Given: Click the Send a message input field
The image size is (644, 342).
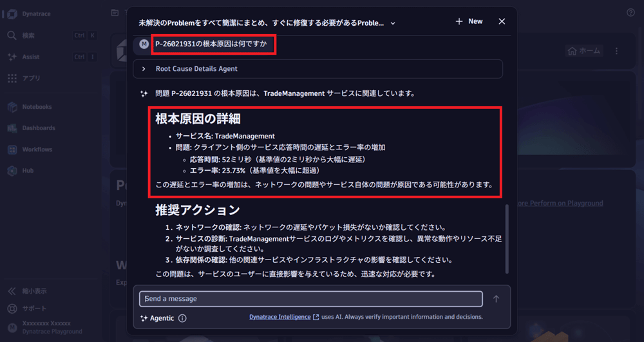Looking at the screenshot, I should (x=310, y=299).
